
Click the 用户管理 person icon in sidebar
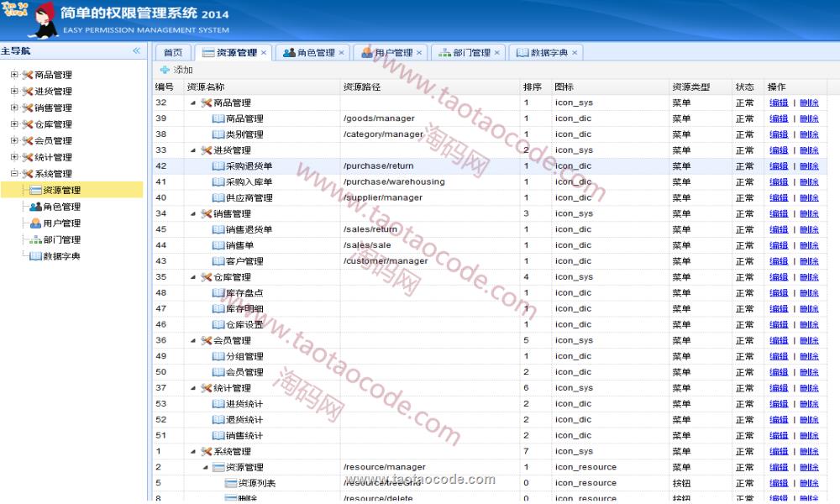pos(35,223)
